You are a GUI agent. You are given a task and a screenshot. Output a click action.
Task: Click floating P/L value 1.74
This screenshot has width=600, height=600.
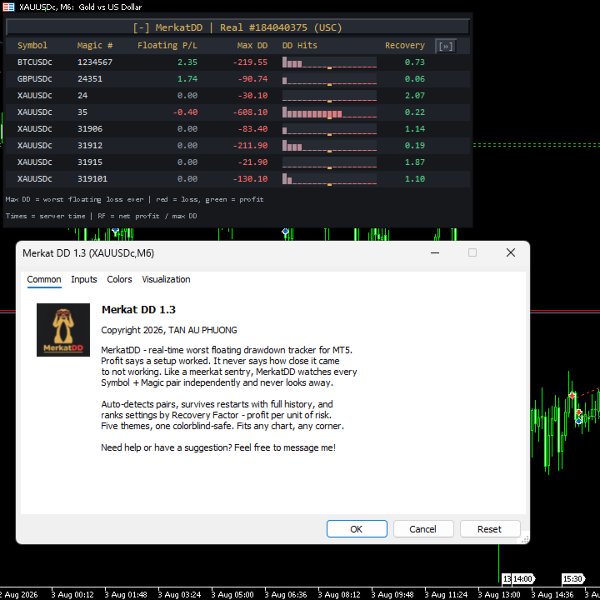coord(188,79)
